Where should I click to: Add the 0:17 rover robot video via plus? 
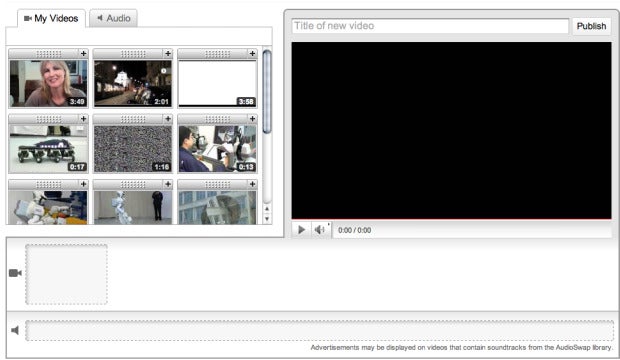click(x=83, y=119)
